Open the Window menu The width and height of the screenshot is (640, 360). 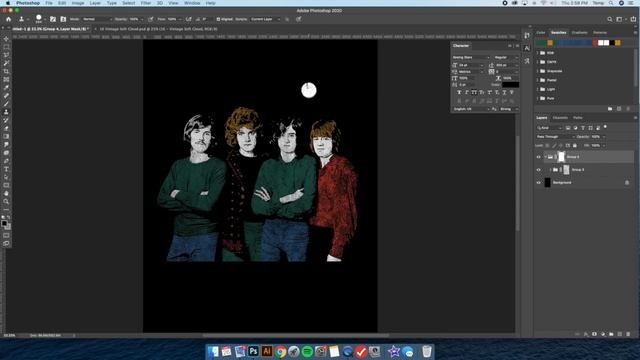coord(192,3)
